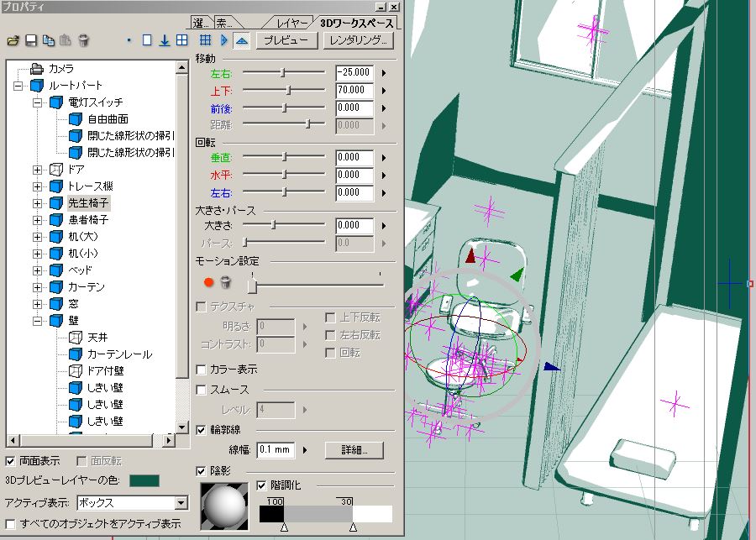Uncheck the 輪郭線 outline checkbox

(202, 430)
